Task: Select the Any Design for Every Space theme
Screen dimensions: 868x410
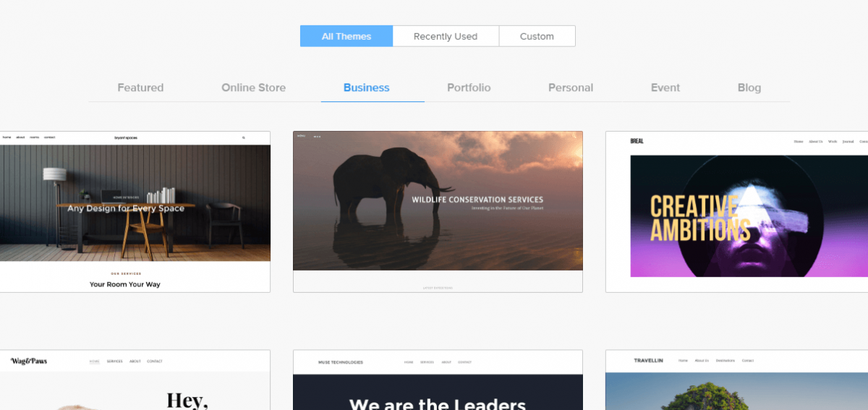Action: click(x=135, y=212)
